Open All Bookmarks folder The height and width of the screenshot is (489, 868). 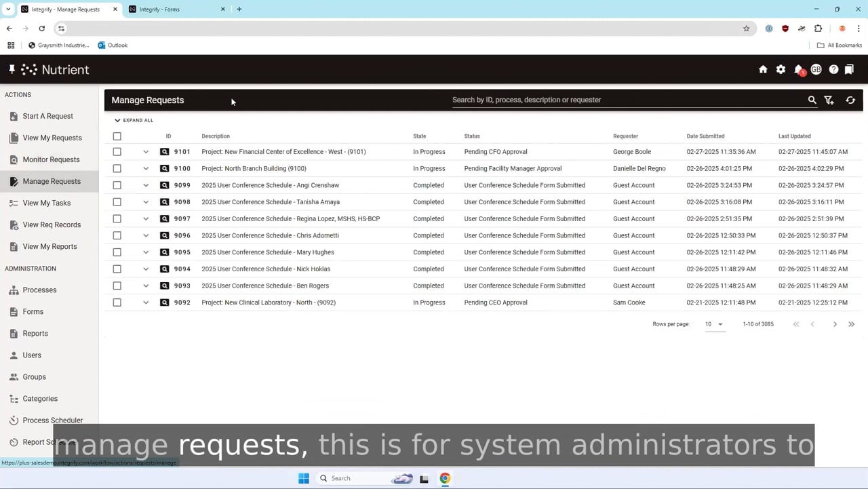(840, 45)
